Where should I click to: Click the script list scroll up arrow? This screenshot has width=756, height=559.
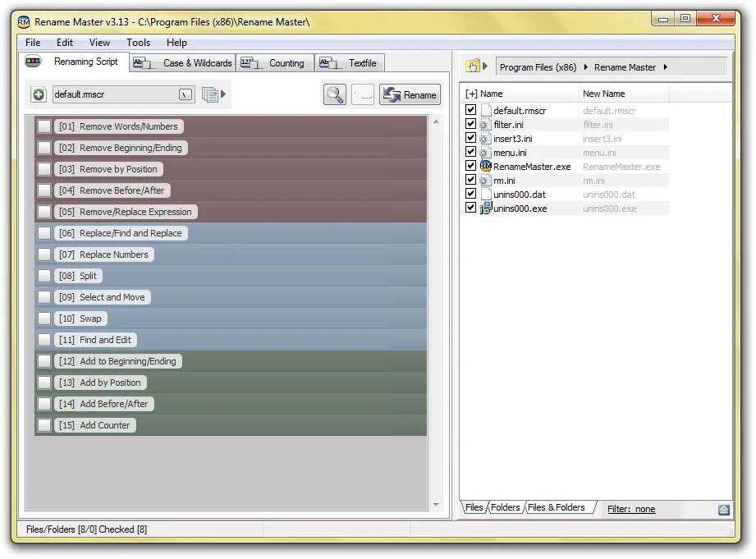coord(436,121)
